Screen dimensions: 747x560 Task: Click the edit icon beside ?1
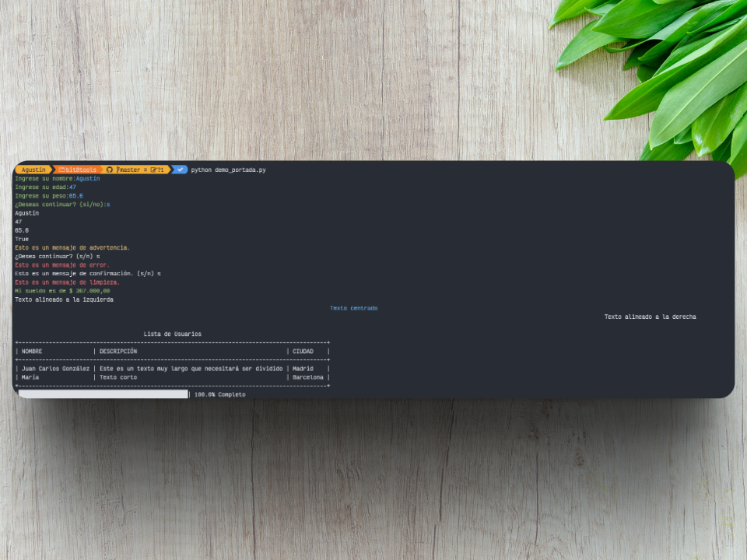(x=154, y=170)
